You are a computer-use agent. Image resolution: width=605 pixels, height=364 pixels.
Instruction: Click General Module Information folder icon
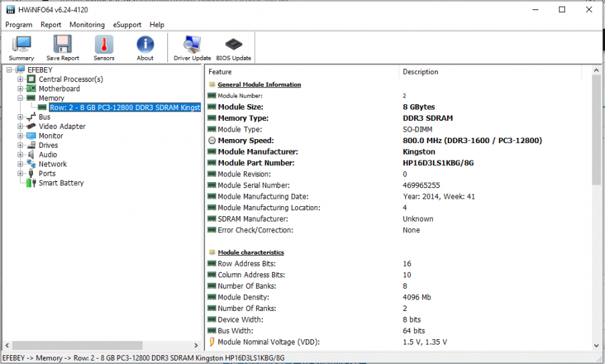[x=212, y=85]
